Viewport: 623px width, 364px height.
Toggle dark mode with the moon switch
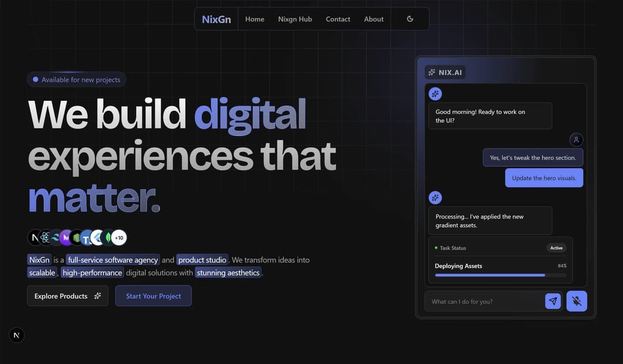[x=410, y=18]
